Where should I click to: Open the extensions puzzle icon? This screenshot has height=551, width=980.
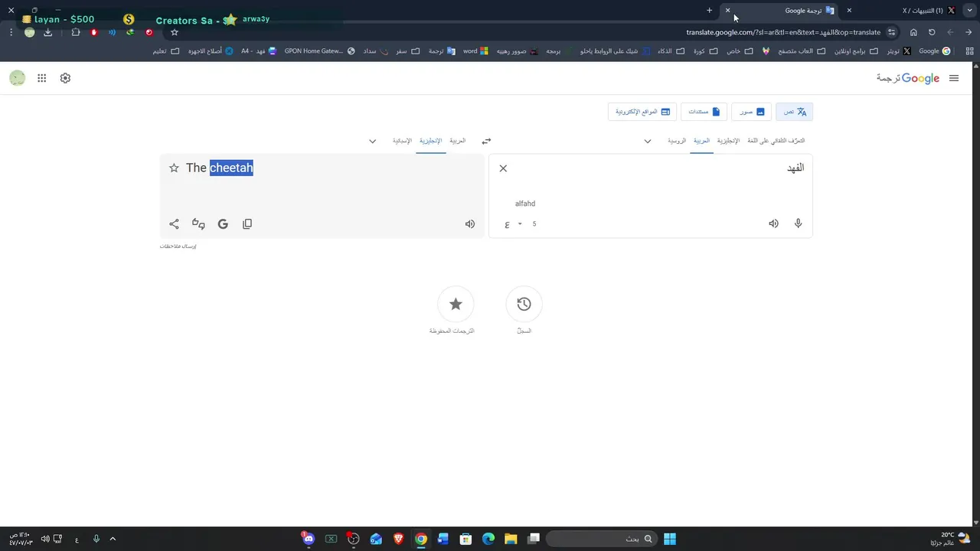click(x=75, y=32)
